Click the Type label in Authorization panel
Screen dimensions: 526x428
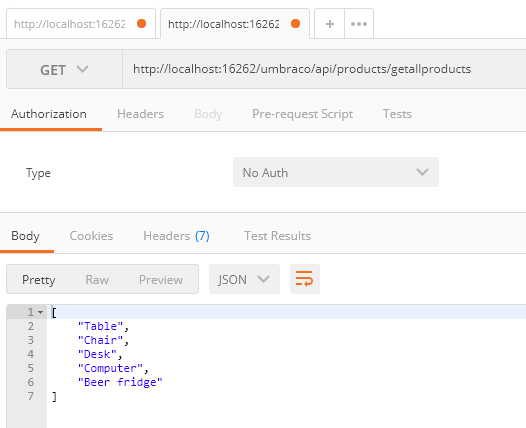(x=38, y=173)
